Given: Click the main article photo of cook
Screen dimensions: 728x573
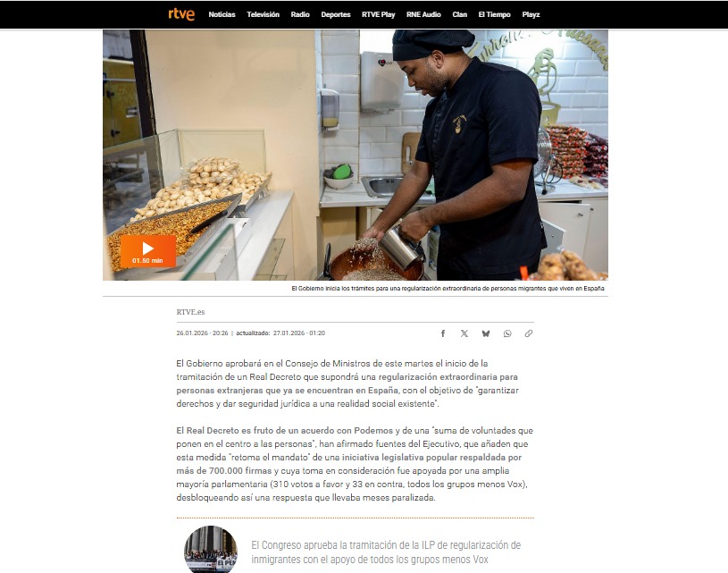Looking at the screenshot, I should (356, 155).
